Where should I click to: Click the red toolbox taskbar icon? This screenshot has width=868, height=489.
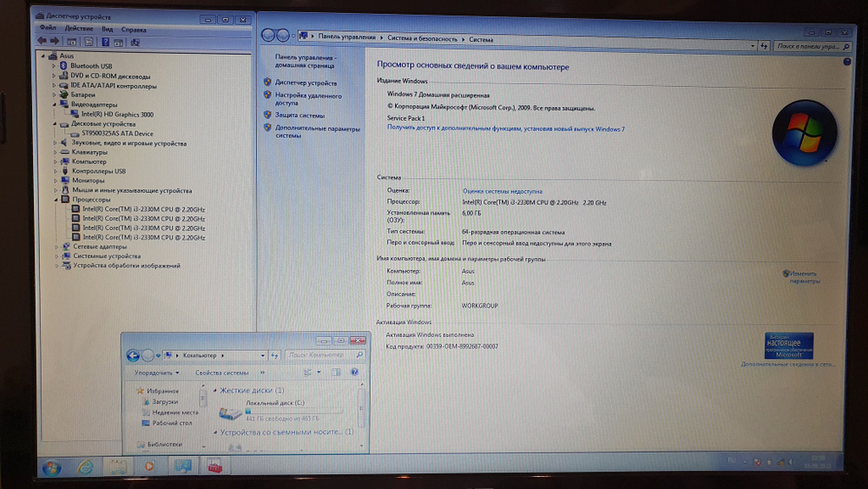pos(214,466)
